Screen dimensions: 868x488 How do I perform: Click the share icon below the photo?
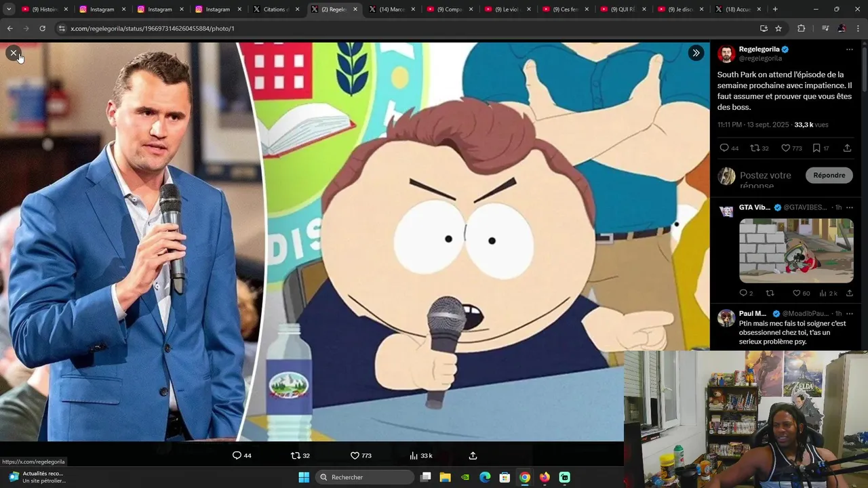tap(473, 455)
